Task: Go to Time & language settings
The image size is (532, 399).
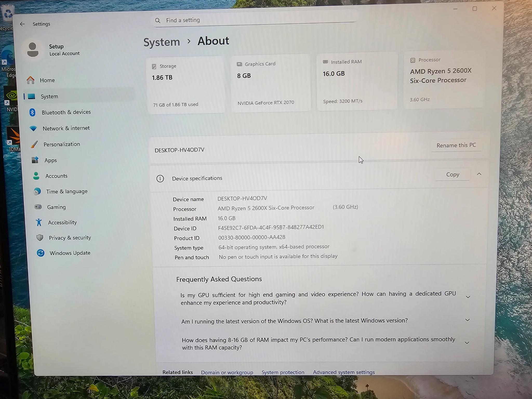Action: pyautogui.click(x=85, y=191)
